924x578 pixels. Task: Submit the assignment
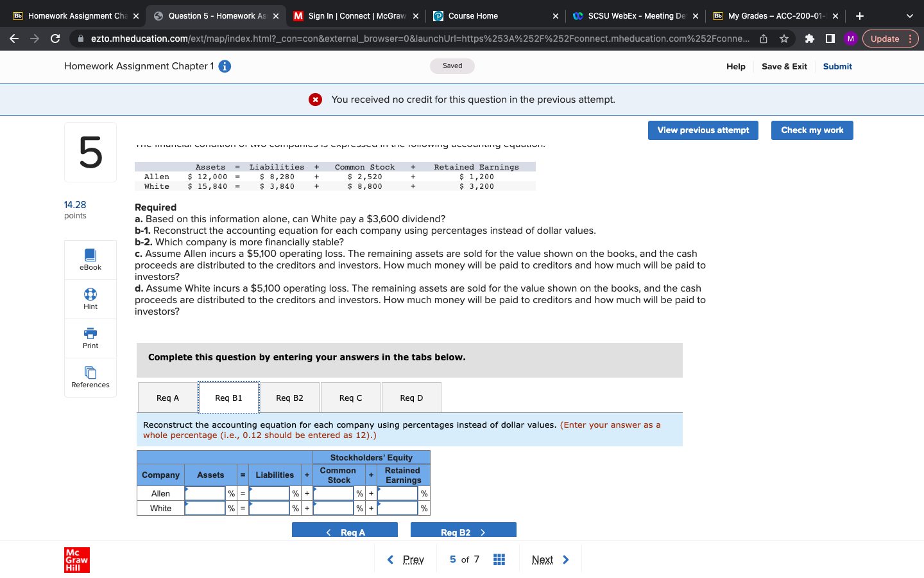(x=837, y=66)
